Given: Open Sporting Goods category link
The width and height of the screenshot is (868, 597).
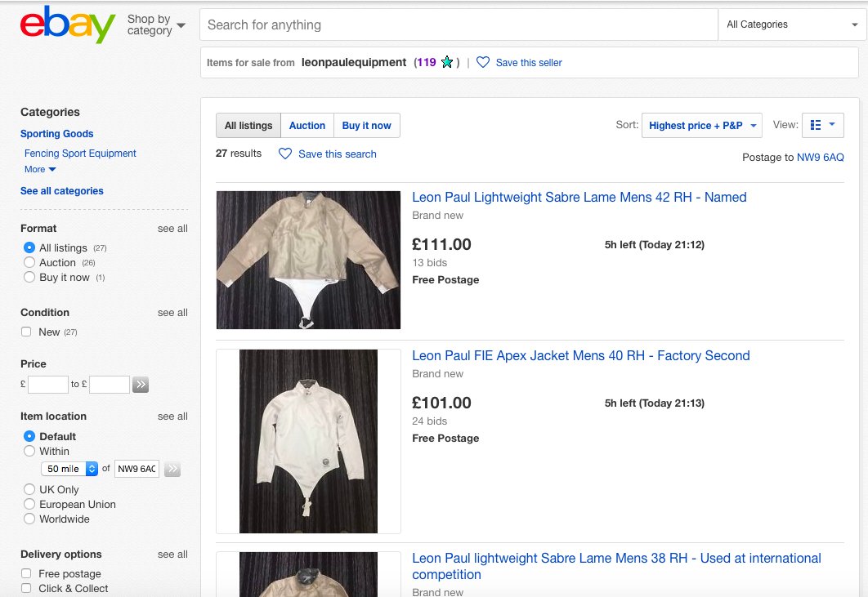Looking at the screenshot, I should click(x=57, y=133).
